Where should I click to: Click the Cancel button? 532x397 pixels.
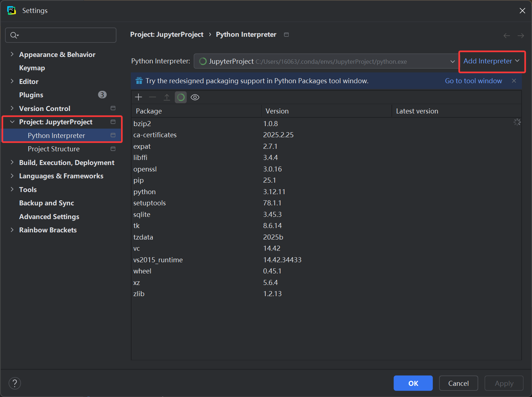tap(458, 383)
